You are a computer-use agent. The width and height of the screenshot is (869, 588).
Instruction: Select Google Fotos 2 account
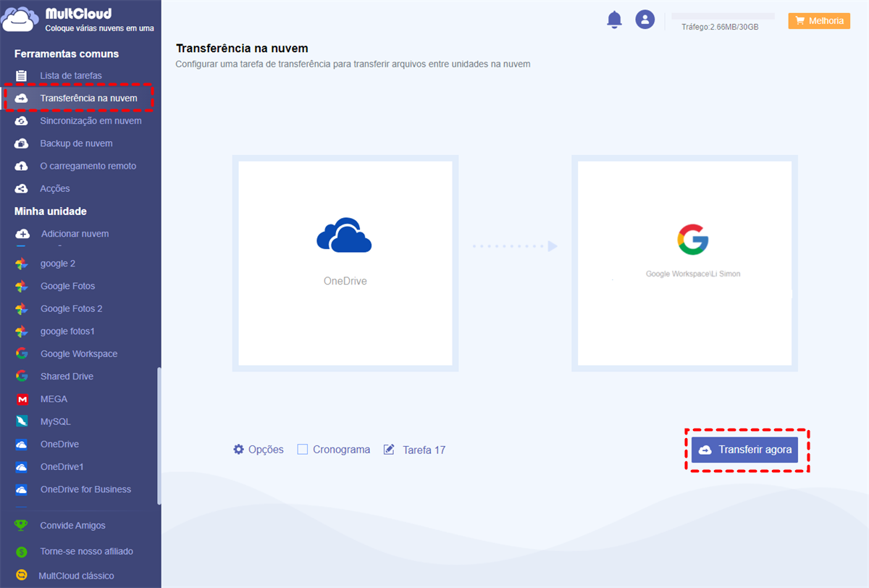[x=71, y=308]
